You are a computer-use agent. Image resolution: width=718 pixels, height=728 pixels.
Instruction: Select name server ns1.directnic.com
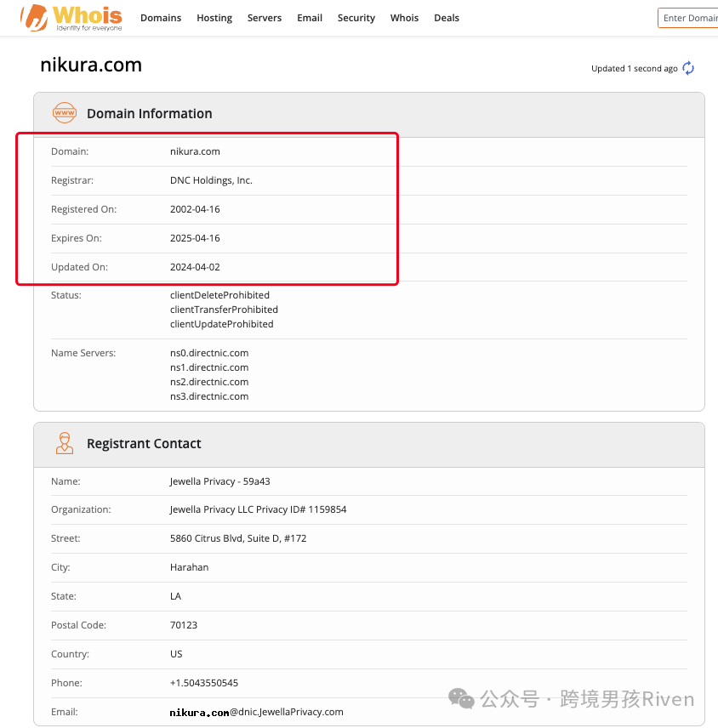click(x=209, y=367)
